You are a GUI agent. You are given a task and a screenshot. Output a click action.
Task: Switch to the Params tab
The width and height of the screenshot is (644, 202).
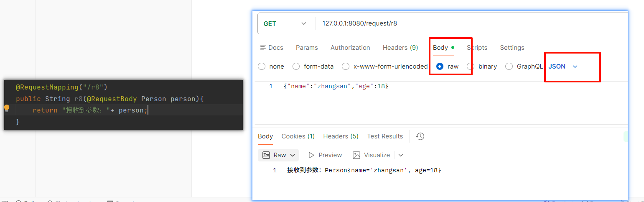coord(307,48)
